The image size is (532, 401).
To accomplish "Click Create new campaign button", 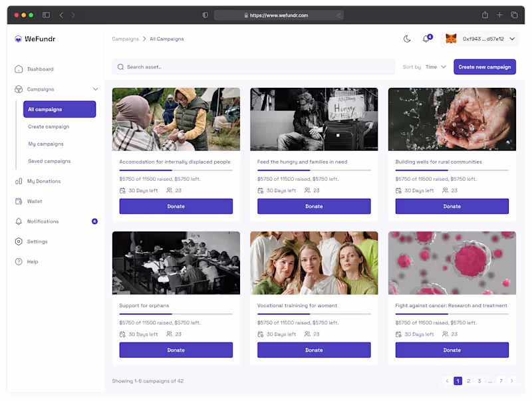I will 485,67.
